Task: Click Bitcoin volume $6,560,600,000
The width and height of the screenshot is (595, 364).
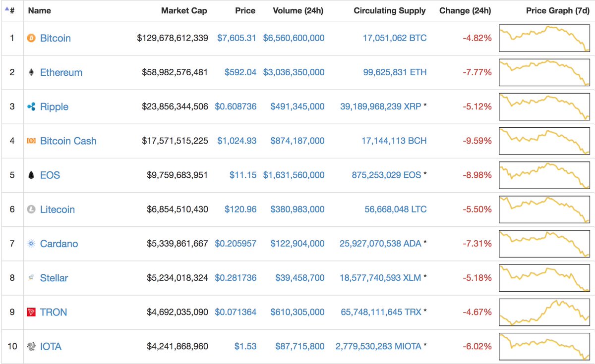Action: point(294,38)
